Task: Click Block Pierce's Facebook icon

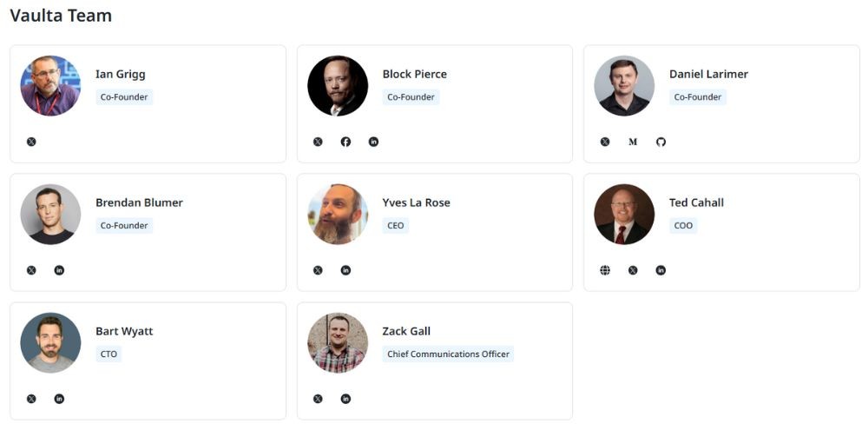Action: (345, 142)
